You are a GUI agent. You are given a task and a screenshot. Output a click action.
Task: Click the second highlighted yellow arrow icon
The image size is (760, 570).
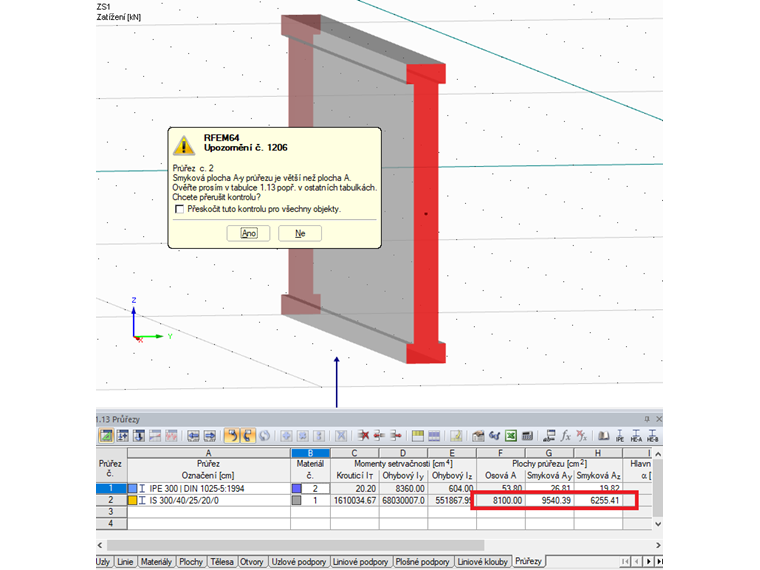point(248,436)
